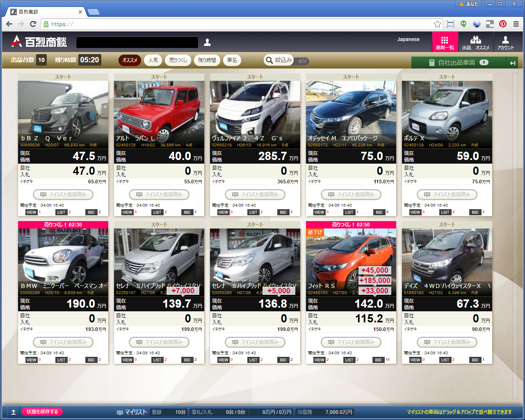
Task: Reload the page with refresh icon
Action: point(33,24)
